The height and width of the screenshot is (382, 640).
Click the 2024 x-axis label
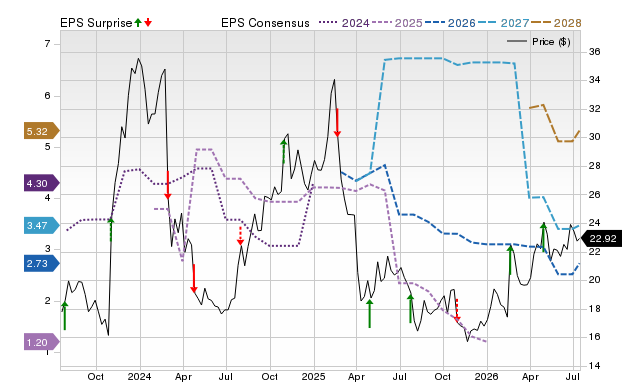(x=139, y=376)
